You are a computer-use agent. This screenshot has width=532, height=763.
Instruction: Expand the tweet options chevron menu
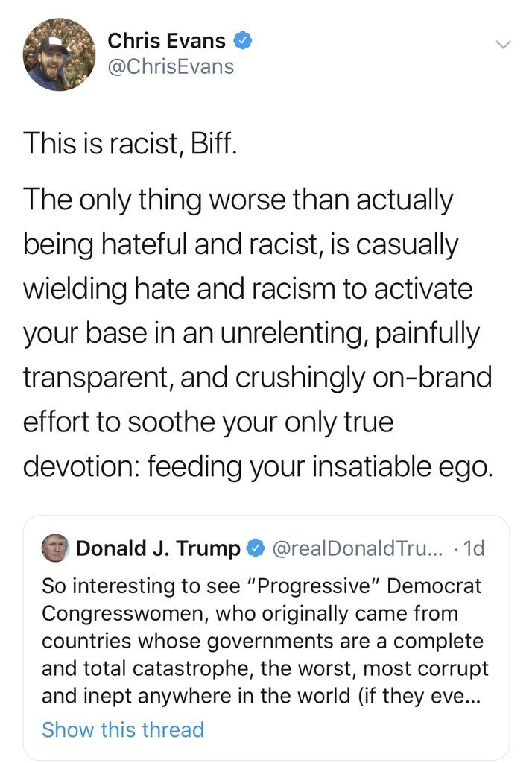point(504,44)
